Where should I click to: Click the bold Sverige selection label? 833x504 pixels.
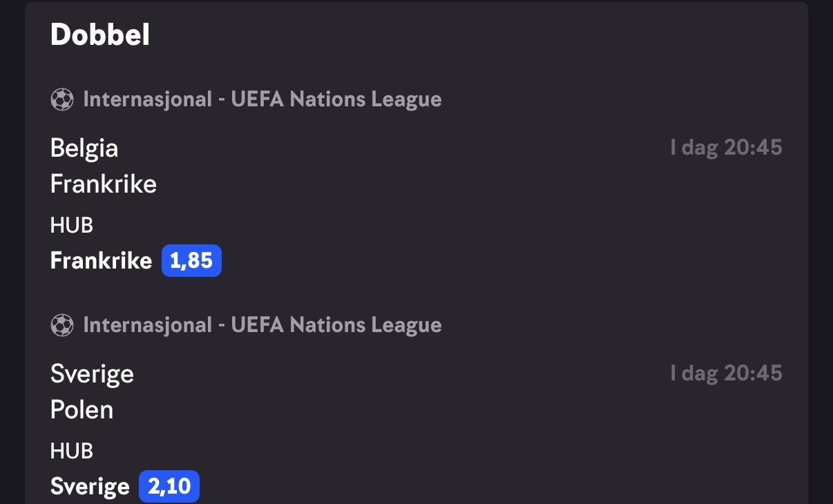coord(90,487)
